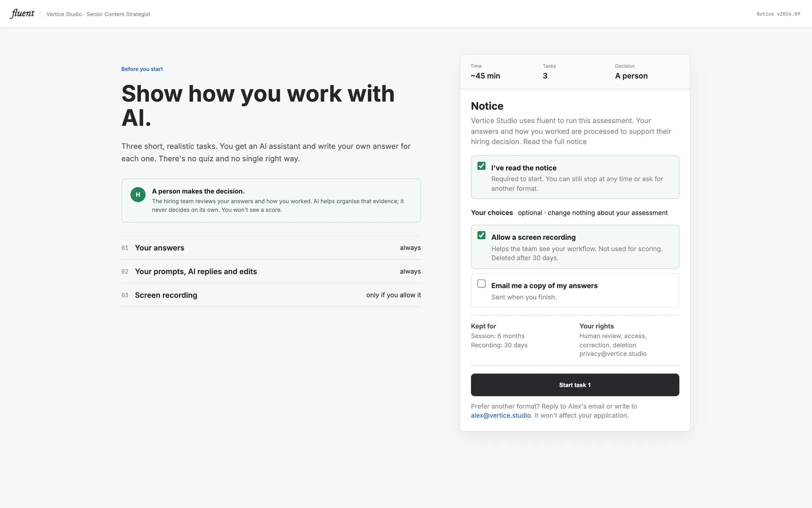Select Your prompts, AI replies and edits row
812x508 pixels.
coord(271,271)
